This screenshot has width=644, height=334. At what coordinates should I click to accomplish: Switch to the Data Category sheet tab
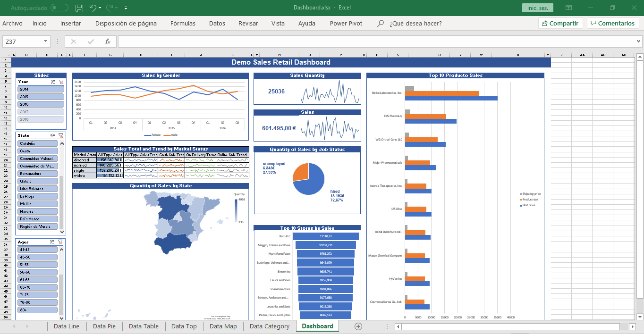(x=270, y=326)
